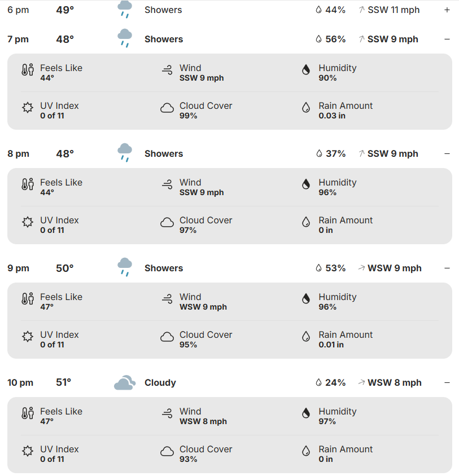The width and height of the screenshot is (459, 476).
Task: Click the 7 pm UV Index sun icon
Action: click(x=28, y=108)
